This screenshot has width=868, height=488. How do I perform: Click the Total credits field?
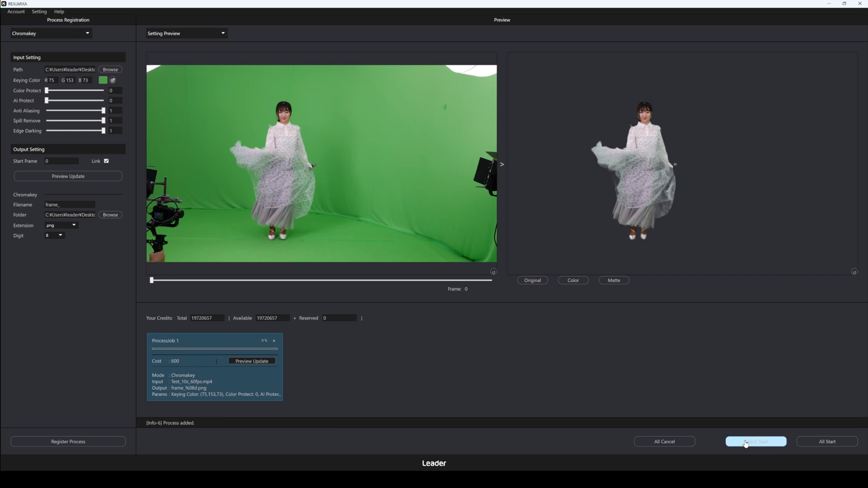click(207, 318)
